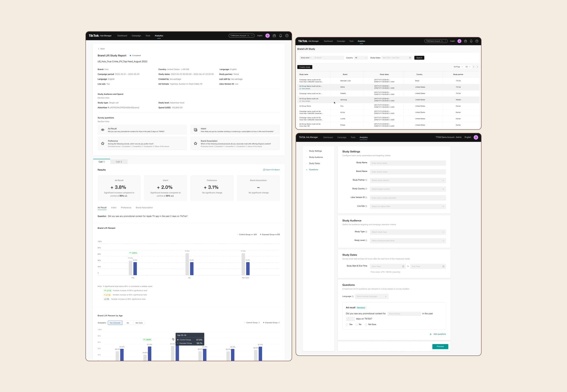Click the purple user avatar in bottom-right window
The image size is (567, 392).
coord(476,137)
